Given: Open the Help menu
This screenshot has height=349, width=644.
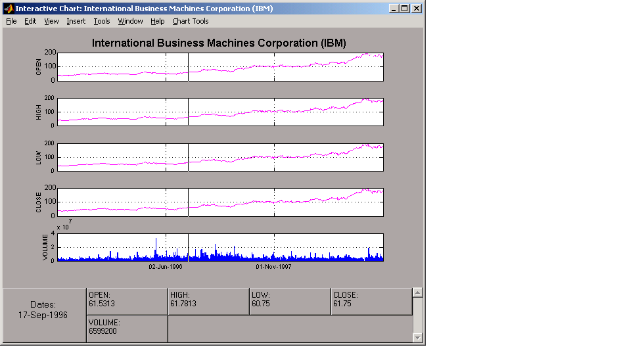Looking at the screenshot, I should 158,21.
